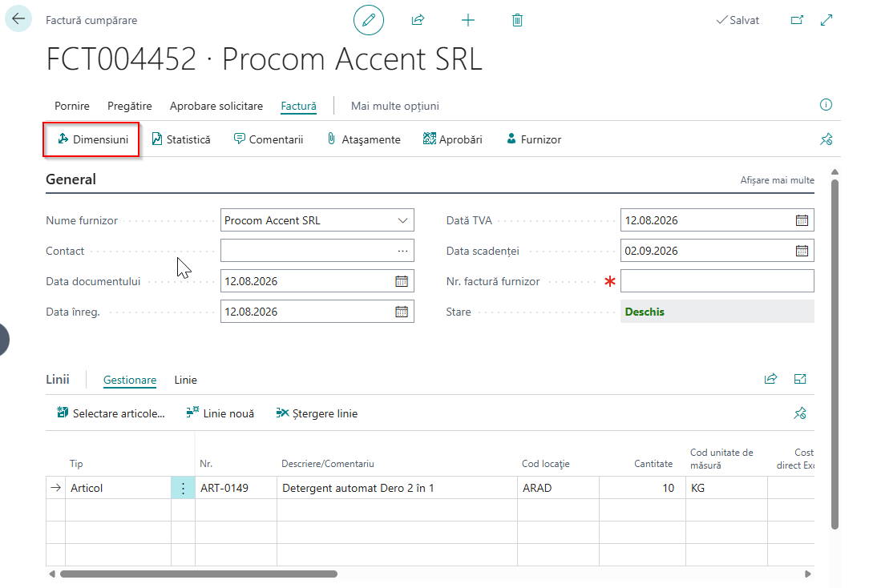Open Data documentului calendar picker
This screenshot has height=588, width=877.
pos(402,281)
